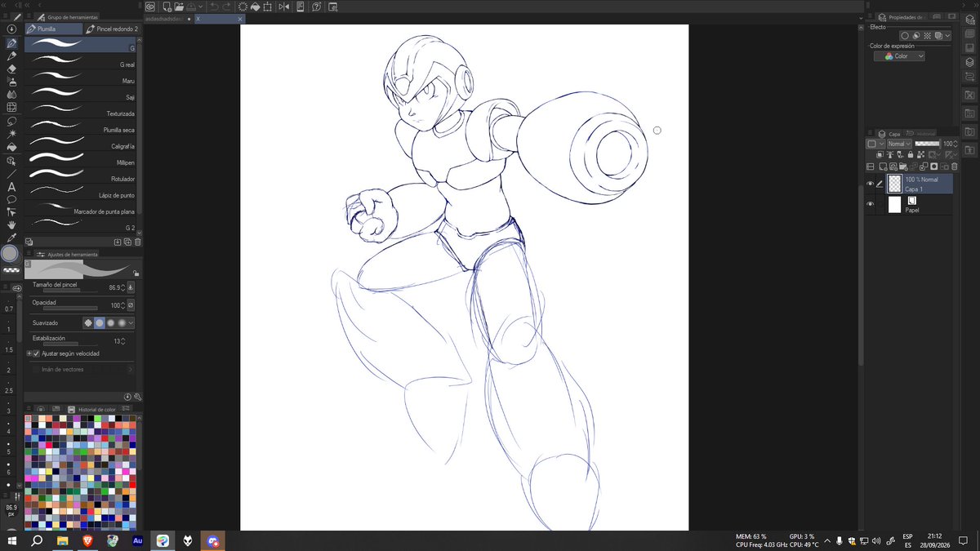The image size is (980, 551).
Task: Toggle visibility of Papel layer
Action: pyautogui.click(x=871, y=204)
